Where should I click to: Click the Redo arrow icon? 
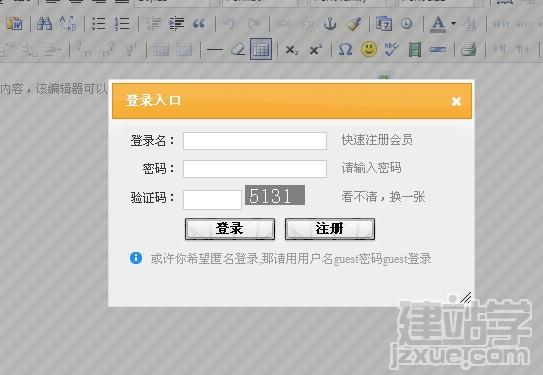click(253, 24)
